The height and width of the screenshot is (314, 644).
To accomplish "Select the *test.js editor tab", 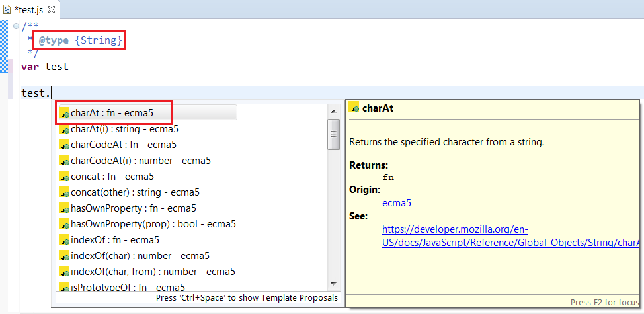I will tap(28, 9).
